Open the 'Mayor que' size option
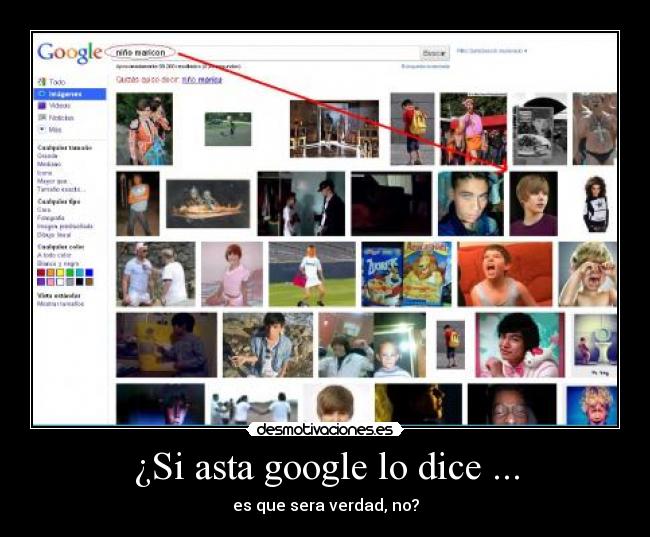Viewport: 650px width, 537px height. coord(52,181)
